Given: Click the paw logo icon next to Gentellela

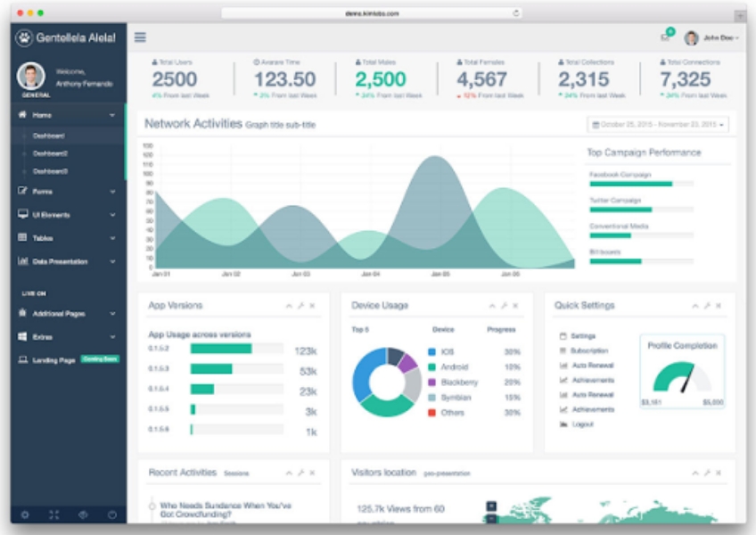Looking at the screenshot, I should click(24, 38).
